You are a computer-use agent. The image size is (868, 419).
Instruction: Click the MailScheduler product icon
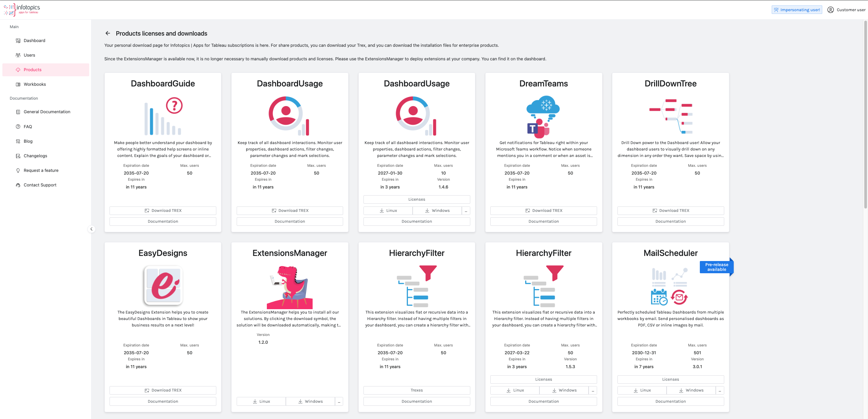point(670,286)
